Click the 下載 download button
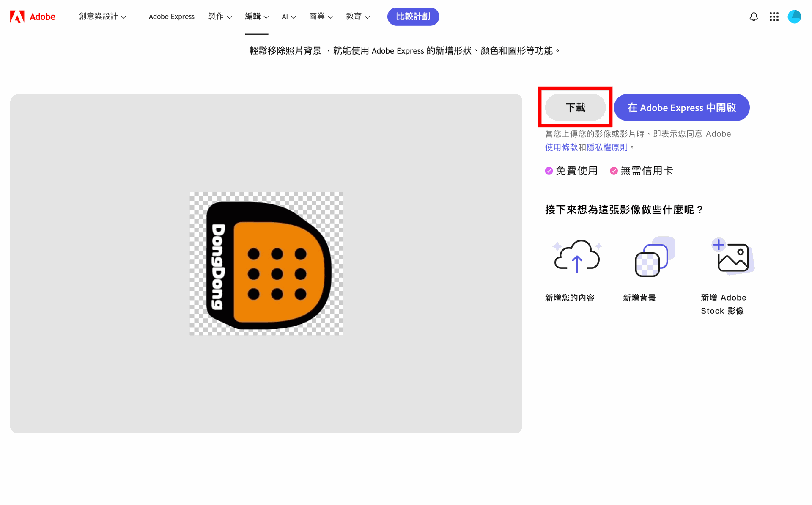Screen dimensions: 812x505 click(x=576, y=108)
